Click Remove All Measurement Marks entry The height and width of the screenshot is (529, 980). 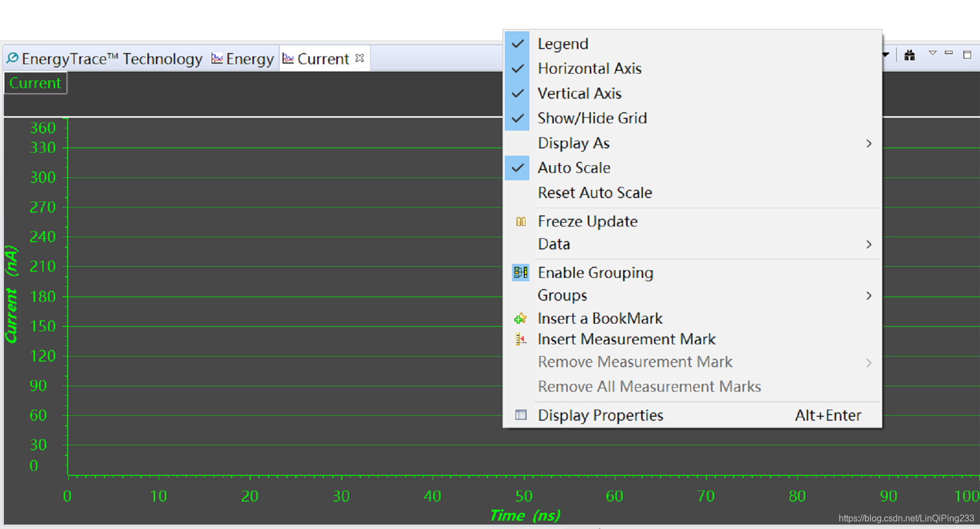(692, 386)
